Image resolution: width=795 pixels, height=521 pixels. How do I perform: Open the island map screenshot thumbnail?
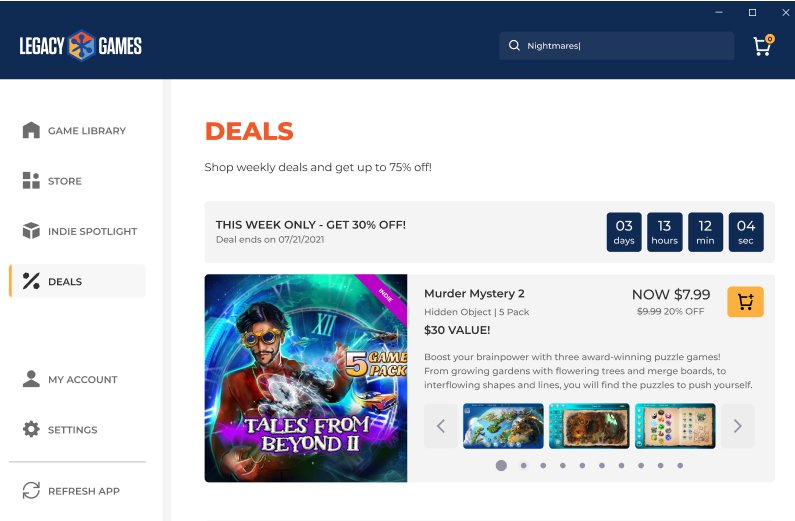tap(503, 426)
